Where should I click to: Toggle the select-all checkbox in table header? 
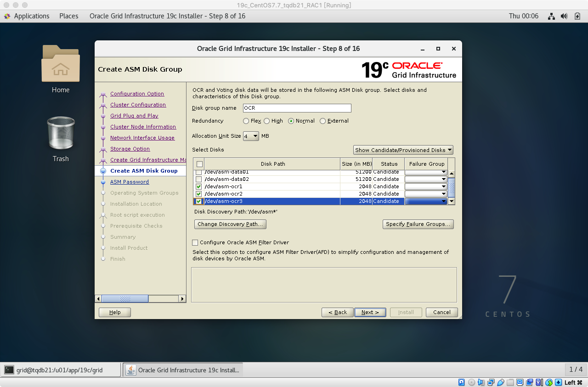coord(199,164)
